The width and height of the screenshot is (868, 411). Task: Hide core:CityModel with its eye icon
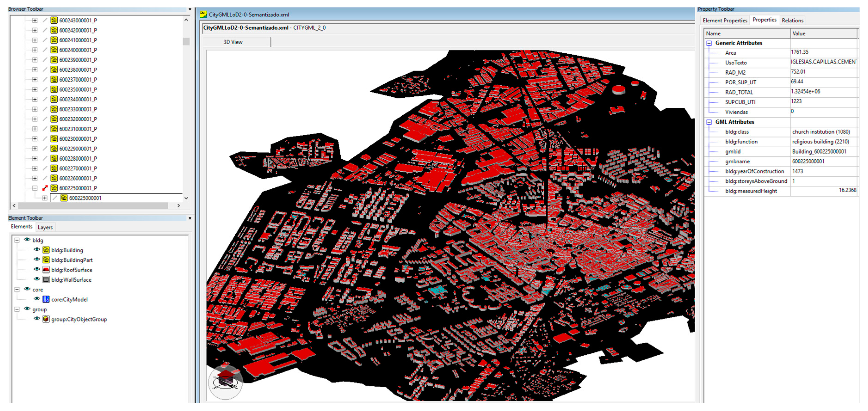click(x=37, y=298)
